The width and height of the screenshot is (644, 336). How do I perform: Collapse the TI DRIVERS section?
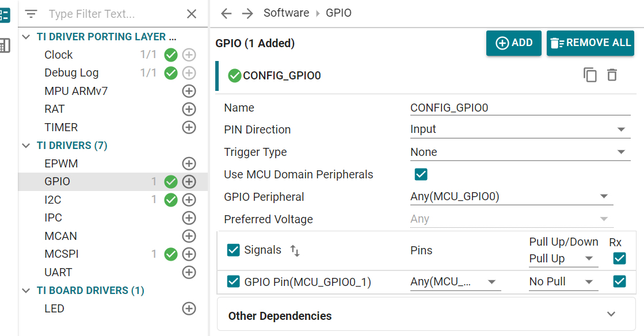tap(25, 146)
